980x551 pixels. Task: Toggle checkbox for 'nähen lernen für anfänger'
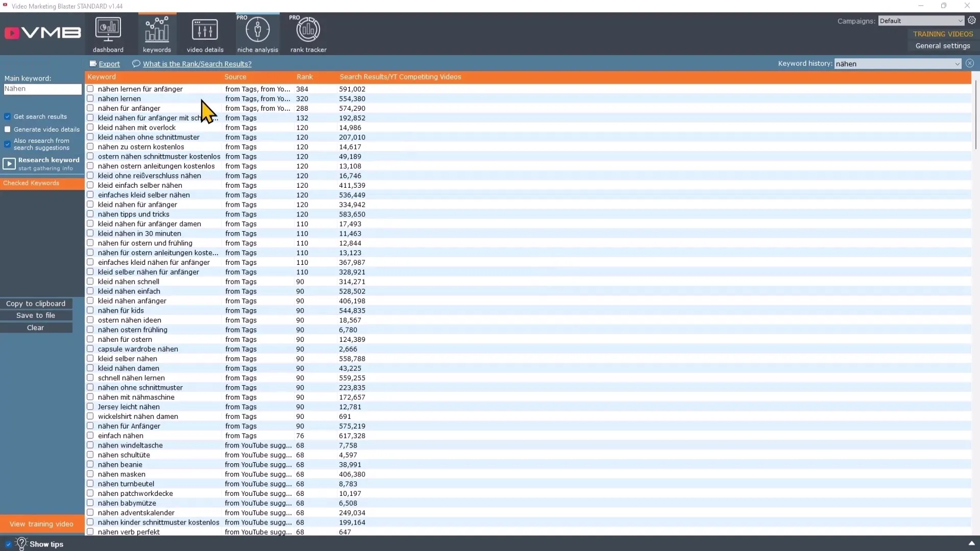click(x=90, y=88)
